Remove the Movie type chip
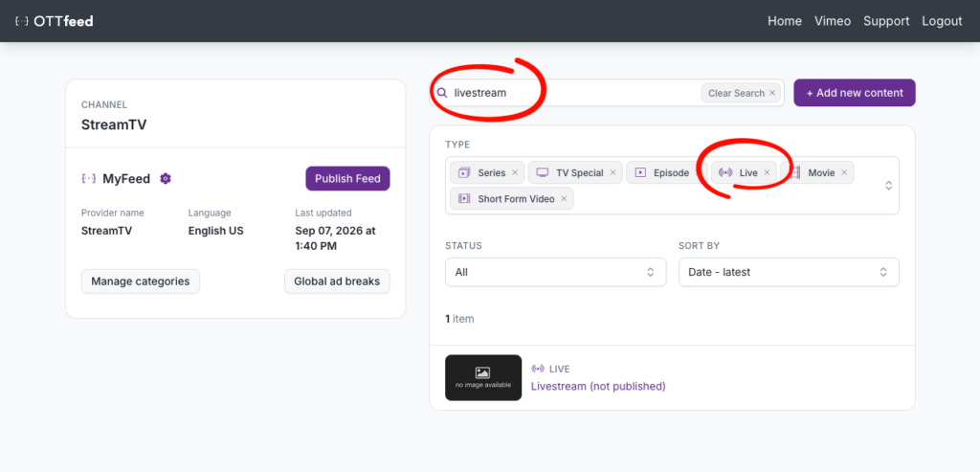The height and width of the screenshot is (472, 980). coord(844,173)
